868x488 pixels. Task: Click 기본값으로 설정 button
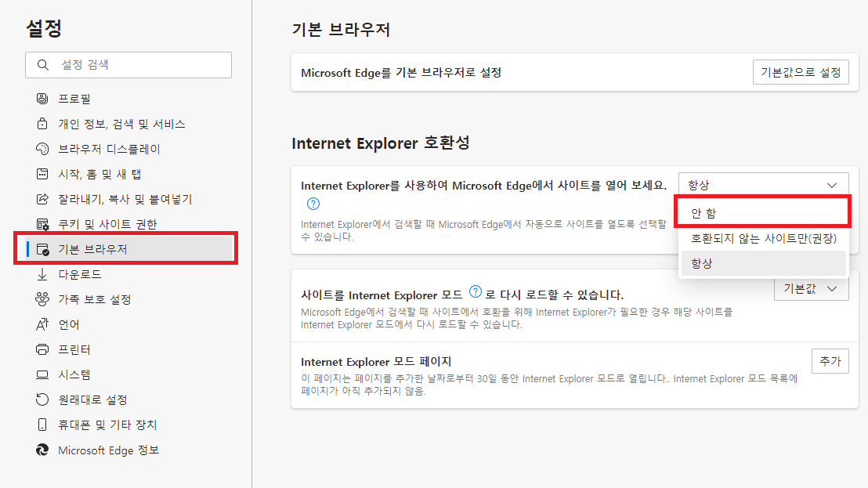[801, 73]
